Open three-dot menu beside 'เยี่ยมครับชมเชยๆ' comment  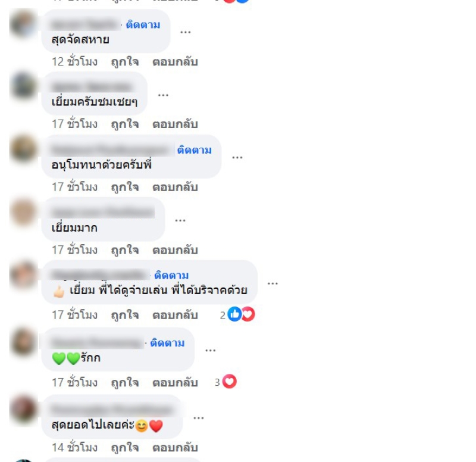[x=163, y=95]
